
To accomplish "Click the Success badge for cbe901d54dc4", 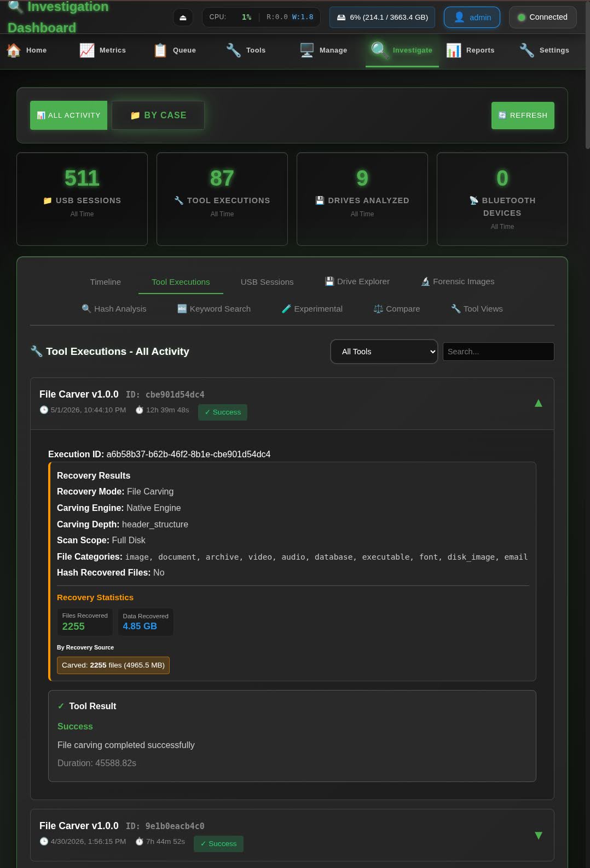I will click(x=223, y=412).
